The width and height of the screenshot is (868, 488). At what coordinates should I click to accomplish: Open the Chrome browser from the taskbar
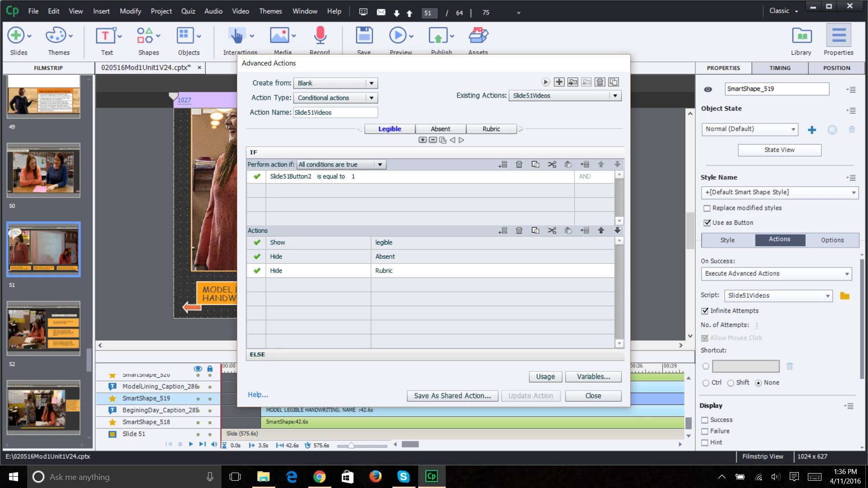[x=319, y=477]
